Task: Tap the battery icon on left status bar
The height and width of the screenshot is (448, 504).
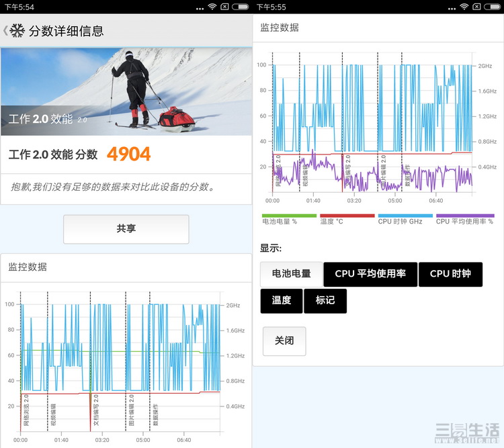Action: click(241, 7)
